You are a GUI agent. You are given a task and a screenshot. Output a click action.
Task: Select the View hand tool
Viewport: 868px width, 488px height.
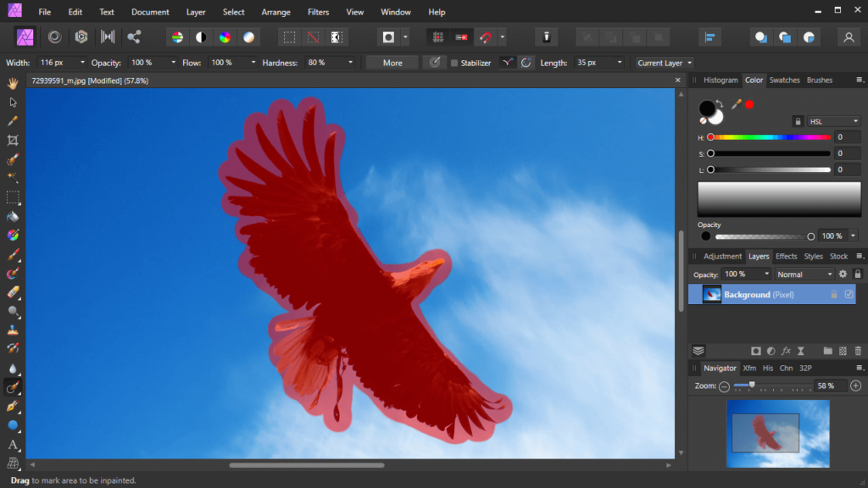pyautogui.click(x=12, y=82)
